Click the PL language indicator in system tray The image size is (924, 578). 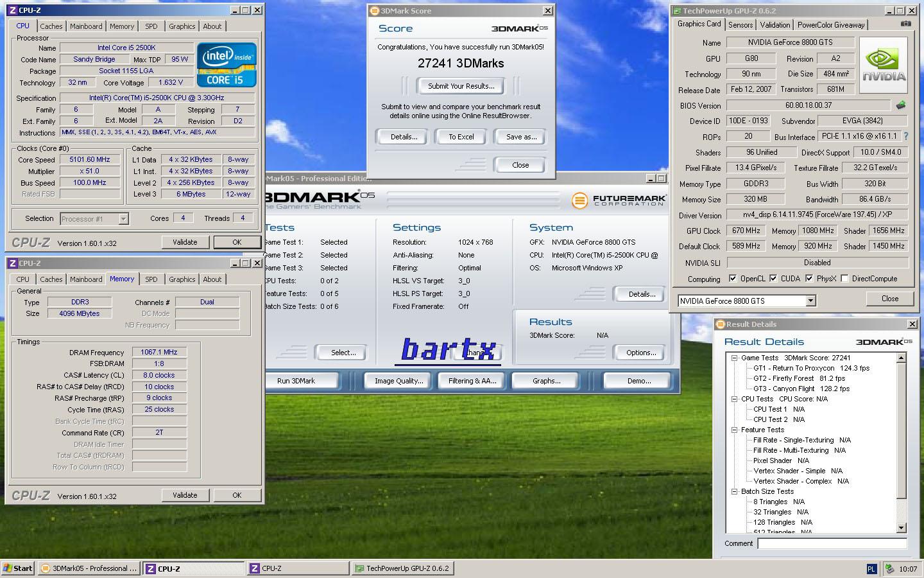(871, 568)
